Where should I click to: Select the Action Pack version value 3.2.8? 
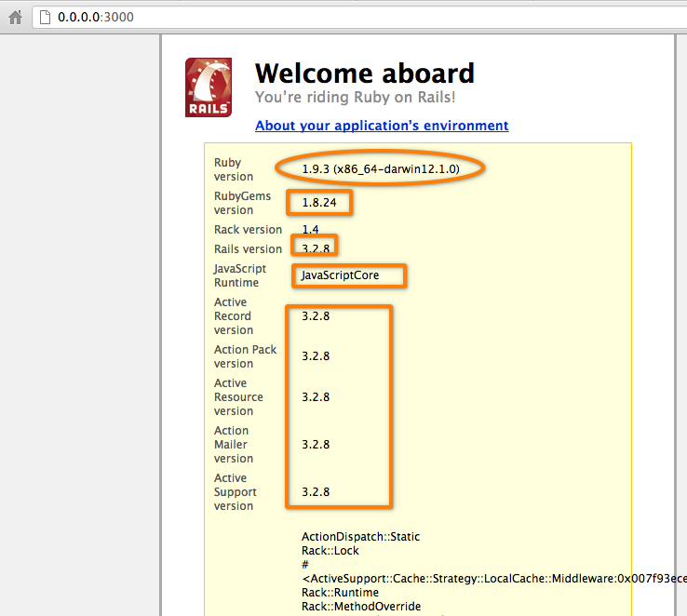(x=316, y=356)
